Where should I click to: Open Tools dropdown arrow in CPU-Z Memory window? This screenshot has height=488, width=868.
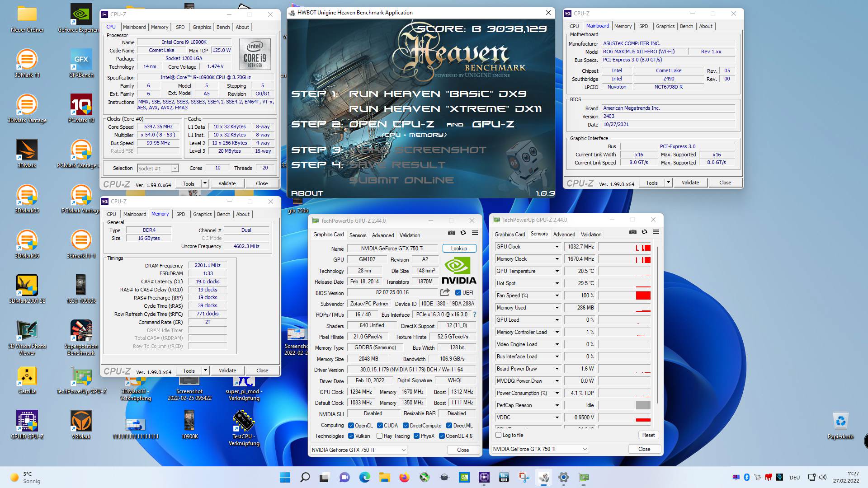click(205, 371)
